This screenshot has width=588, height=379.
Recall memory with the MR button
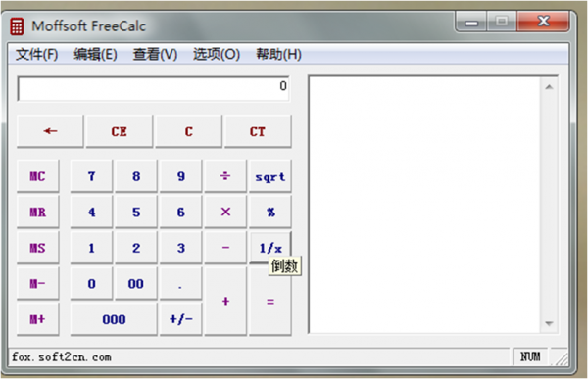(x=38, y=212)
